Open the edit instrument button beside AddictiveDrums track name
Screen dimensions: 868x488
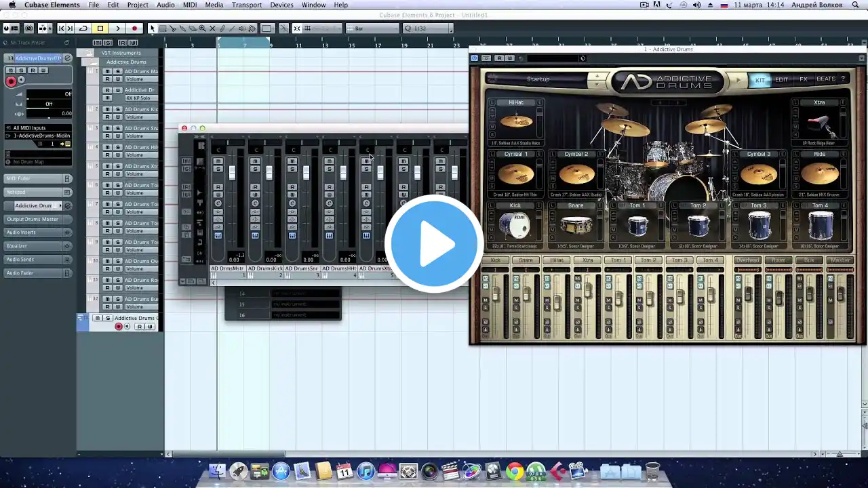pos(68,58)
